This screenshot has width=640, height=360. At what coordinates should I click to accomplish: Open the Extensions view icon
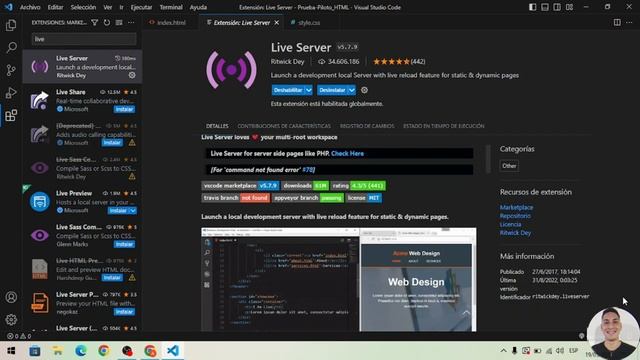point(11,116)
